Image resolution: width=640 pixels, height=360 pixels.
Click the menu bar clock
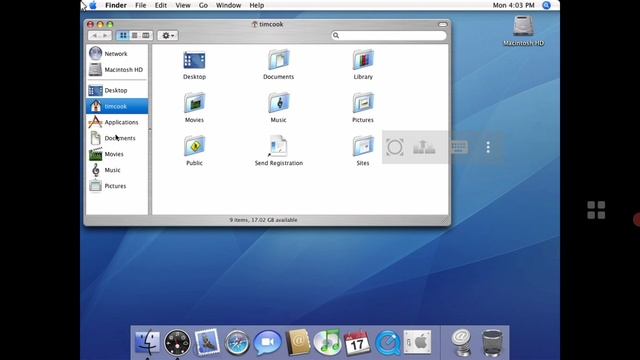click(513, 5)
